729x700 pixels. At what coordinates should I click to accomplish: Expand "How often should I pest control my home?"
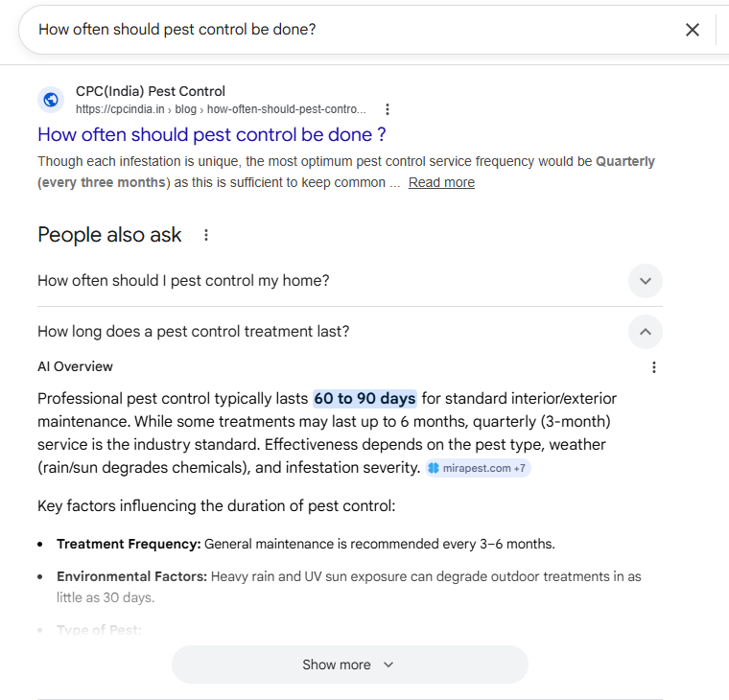pyautogui.click(x=183, y=281)
